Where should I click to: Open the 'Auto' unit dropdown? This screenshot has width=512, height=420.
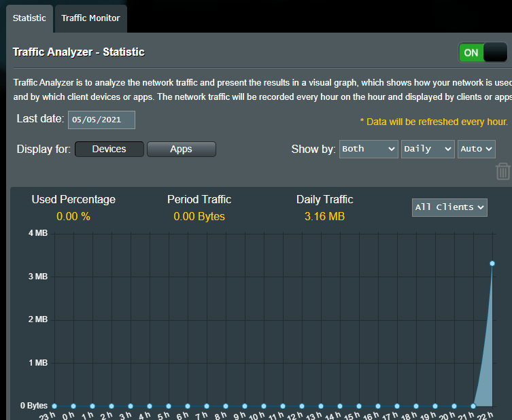[476, 149]
